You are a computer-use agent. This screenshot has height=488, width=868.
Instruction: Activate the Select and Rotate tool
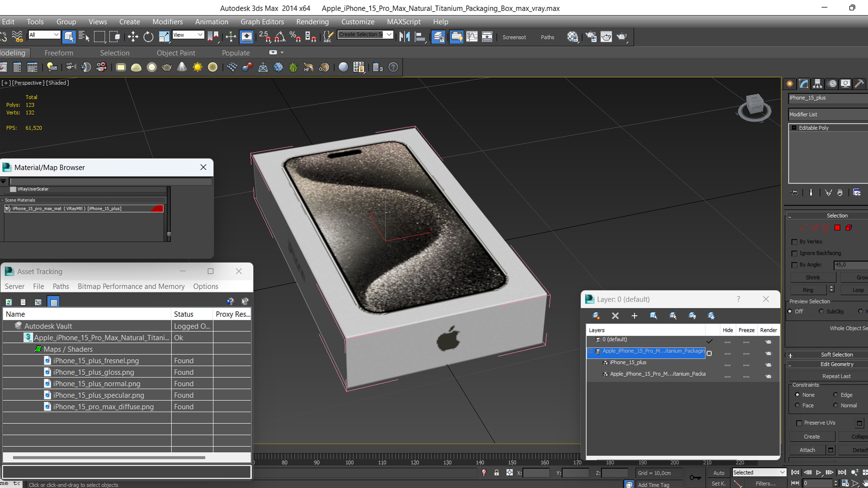point(148,37)
